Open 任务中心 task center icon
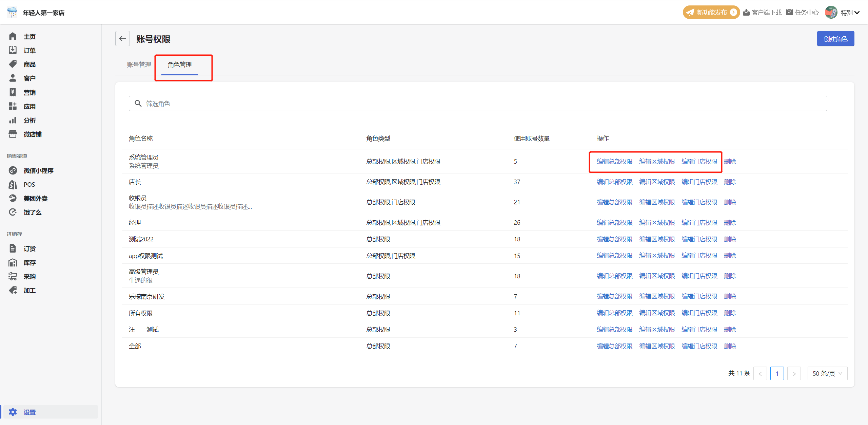This screenshot has height=425, width=868. pyautogui.click(x=790, y=13)
